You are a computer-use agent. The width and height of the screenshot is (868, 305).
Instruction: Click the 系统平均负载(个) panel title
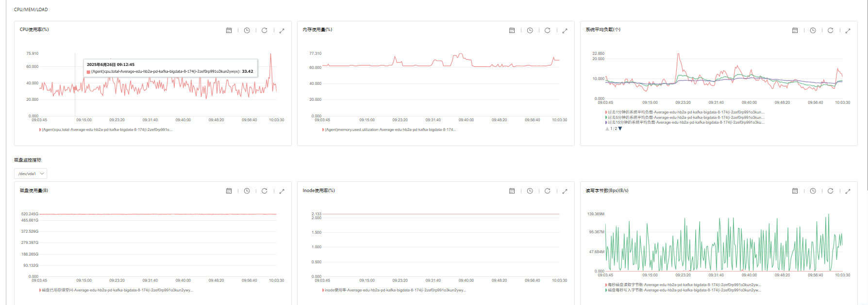click(x=603, y=30)
